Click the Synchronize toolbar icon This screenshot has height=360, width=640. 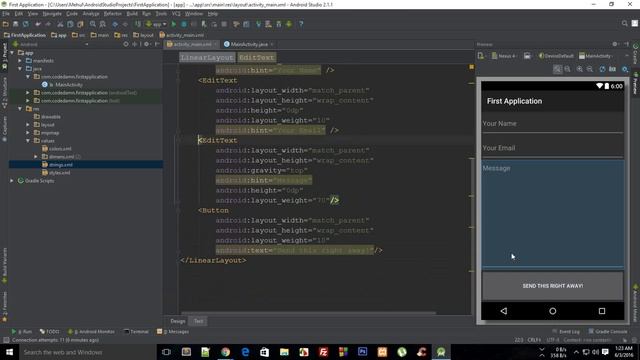(x=26, y=24)
